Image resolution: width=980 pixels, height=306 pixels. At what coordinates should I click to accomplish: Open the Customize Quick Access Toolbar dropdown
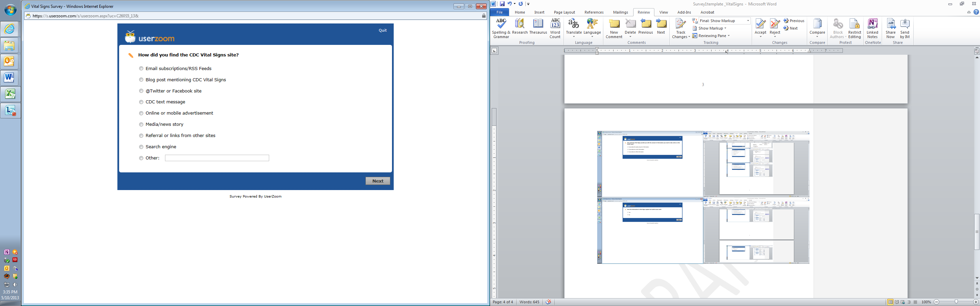click(528, 4)
